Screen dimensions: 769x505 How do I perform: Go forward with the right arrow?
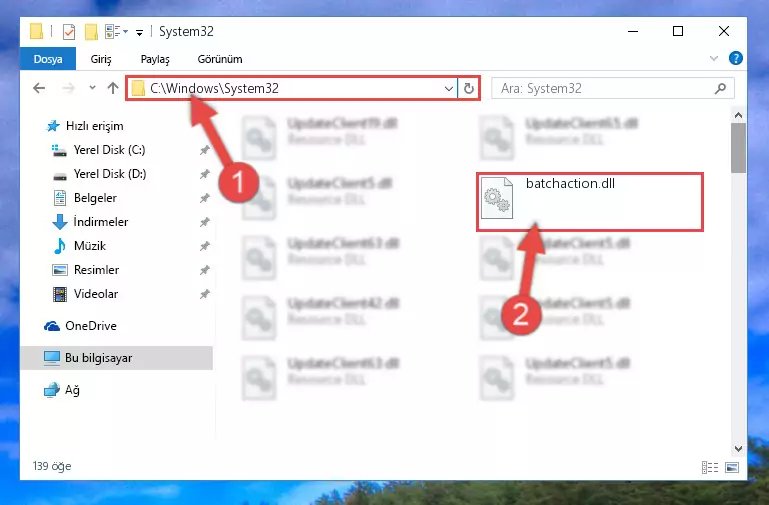(68, 88)
